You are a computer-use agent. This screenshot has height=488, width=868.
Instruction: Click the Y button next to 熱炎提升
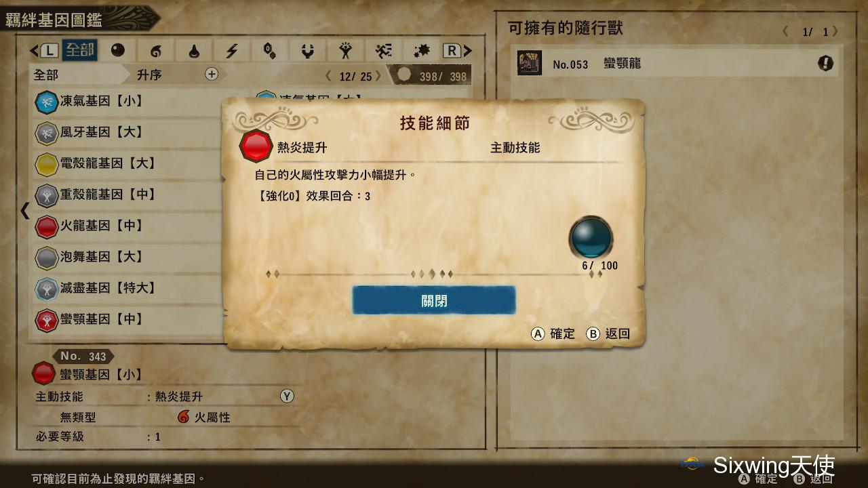tap(287, 396)
